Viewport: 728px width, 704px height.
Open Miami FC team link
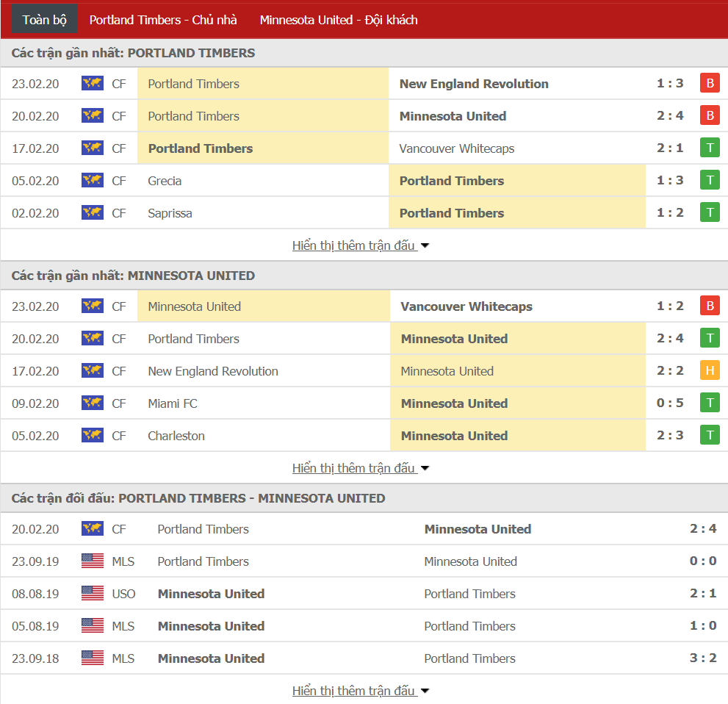tap(172, 403)
